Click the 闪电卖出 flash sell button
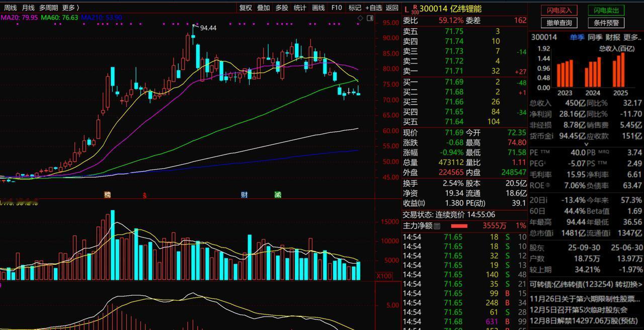Viewport: 644px width, 330px height. [x=606, y=10]
